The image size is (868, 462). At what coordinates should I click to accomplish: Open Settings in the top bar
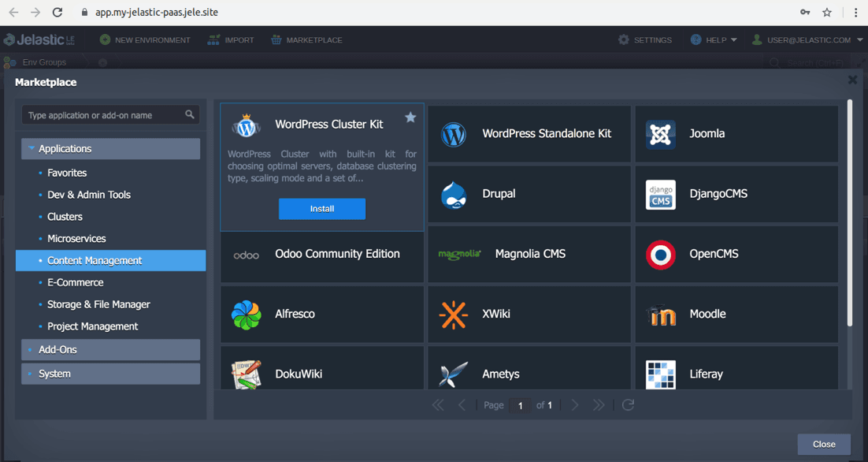645,40
